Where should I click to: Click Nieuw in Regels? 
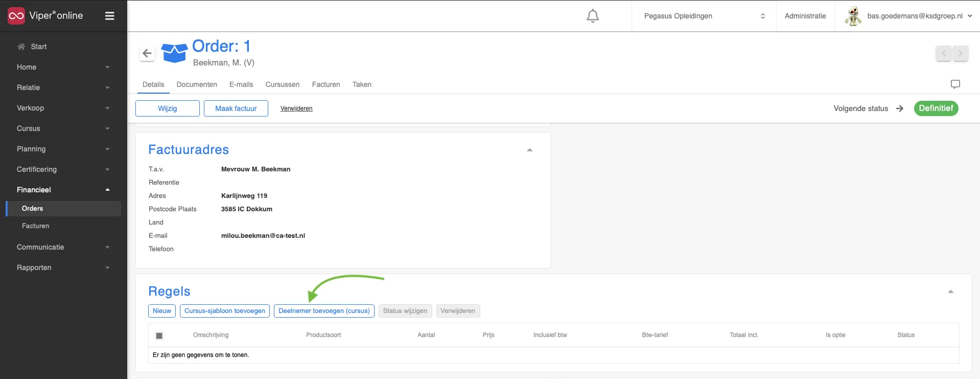tap(162, 311)
